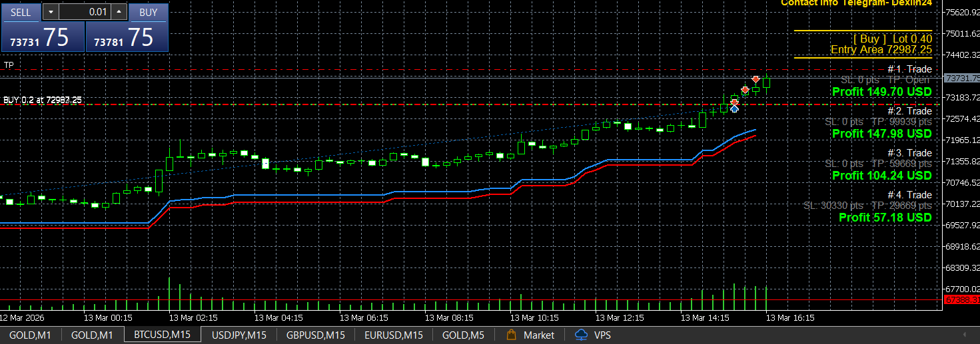The image size is (980, 344).
Task: Click the 13 Mar 16:15 time label
Action: 791,318
